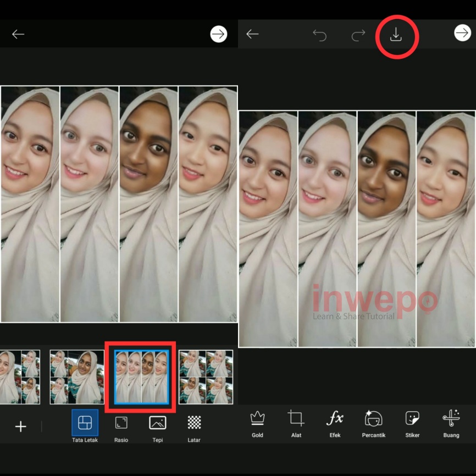Open the Stiker sticker panel
The height and width of the screenshot is (476, 476).
(x=412, y=423)
